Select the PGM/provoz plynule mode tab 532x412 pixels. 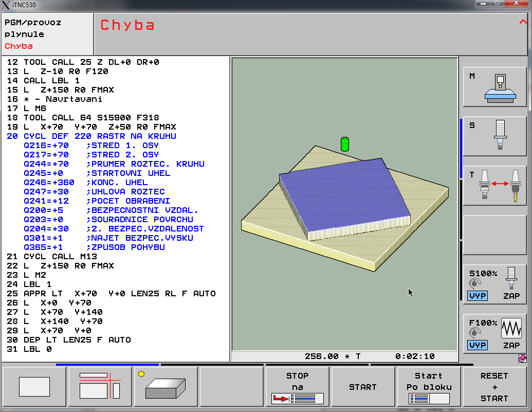[x=47, y=34]
